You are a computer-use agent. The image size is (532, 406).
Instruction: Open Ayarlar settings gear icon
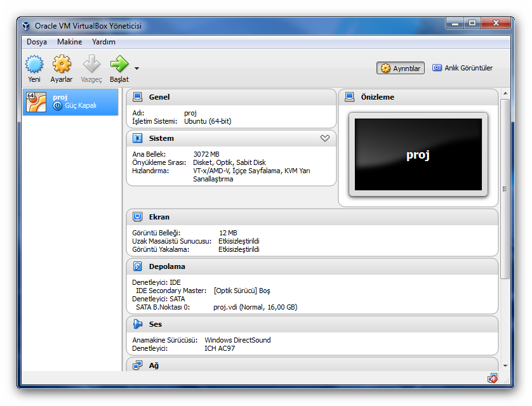pyautogui.click(x=62, y=64)
